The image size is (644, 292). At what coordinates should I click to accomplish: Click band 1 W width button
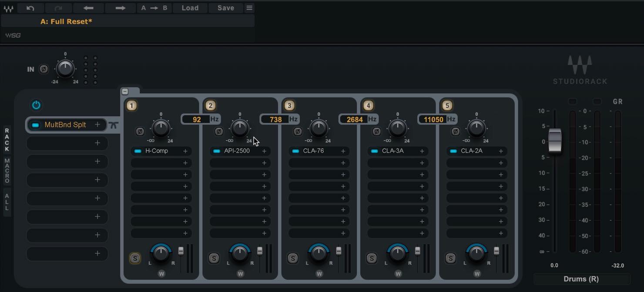[161, 274]
